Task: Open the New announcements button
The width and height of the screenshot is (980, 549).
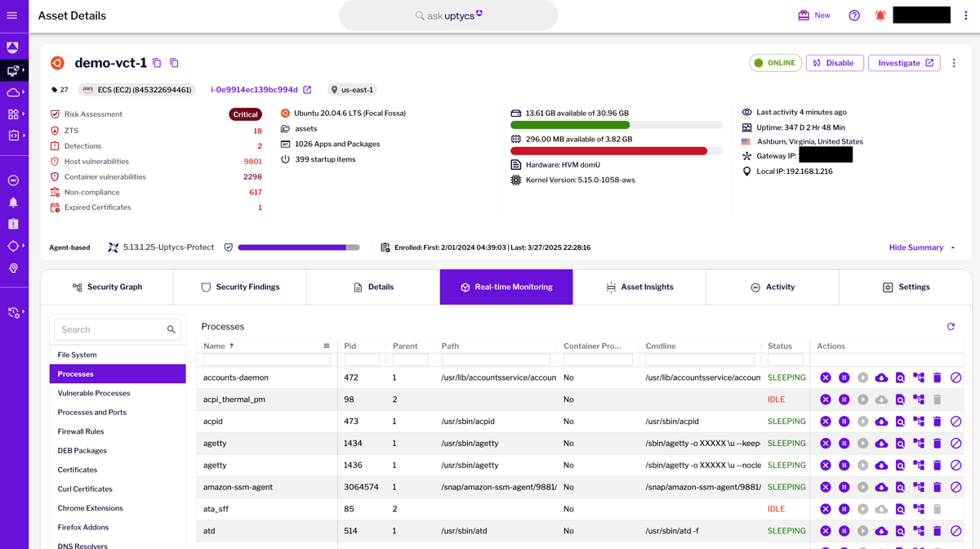Action: 814,16
